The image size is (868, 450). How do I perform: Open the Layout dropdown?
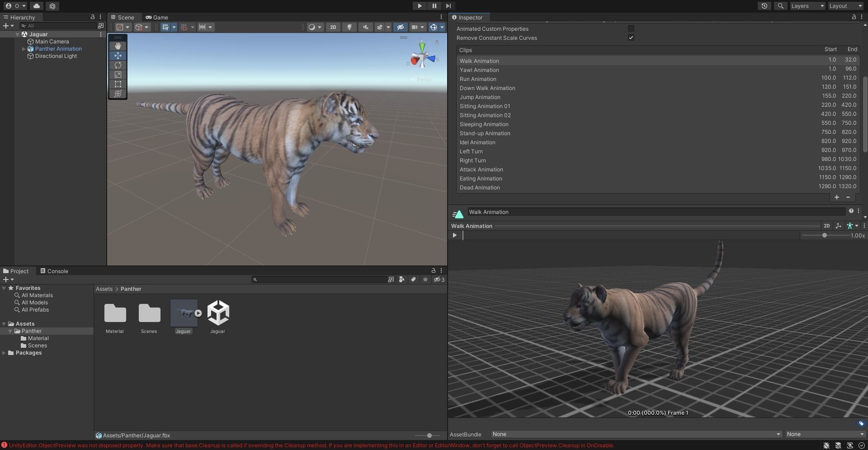click(x=845, y=6)
